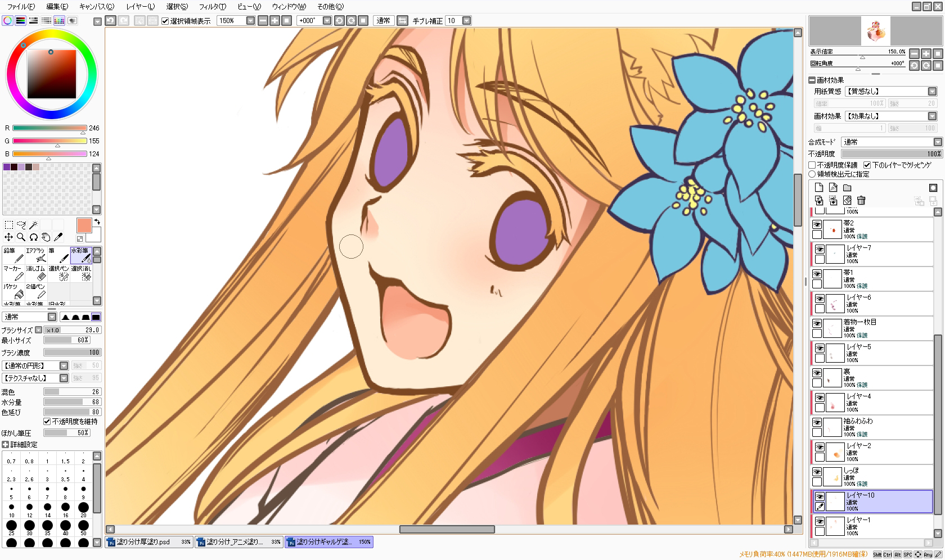Viewport: 945px width, 560px height.
Task: Click the 通常 view mode button
Action: point(384,21)
